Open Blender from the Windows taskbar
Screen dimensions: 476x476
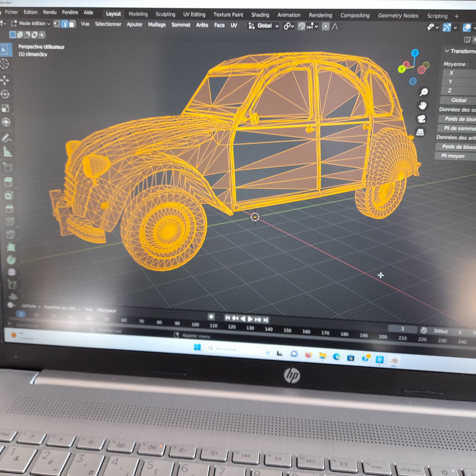(x=394, y=362)
